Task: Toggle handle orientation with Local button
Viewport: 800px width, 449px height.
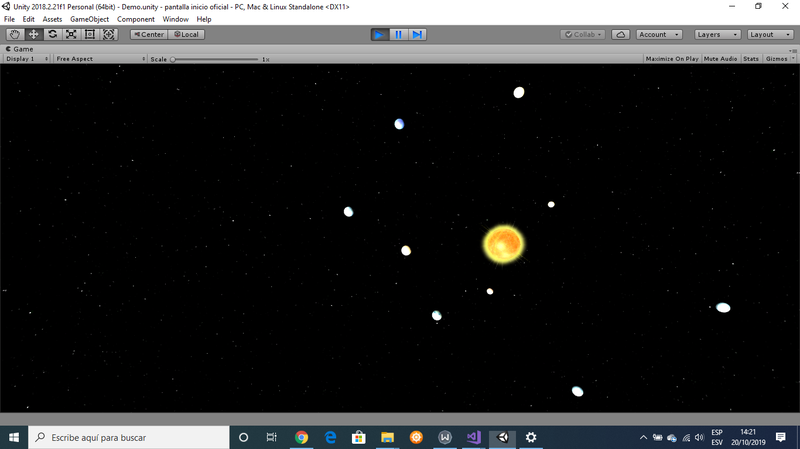Action: pyautogui.click(x=185, y=34)
